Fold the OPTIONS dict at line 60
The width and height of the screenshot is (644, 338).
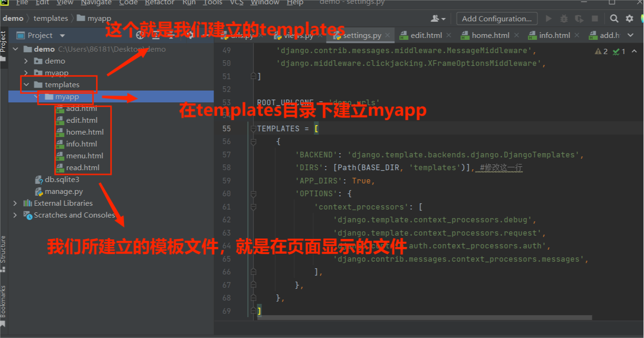pos(253,193)
